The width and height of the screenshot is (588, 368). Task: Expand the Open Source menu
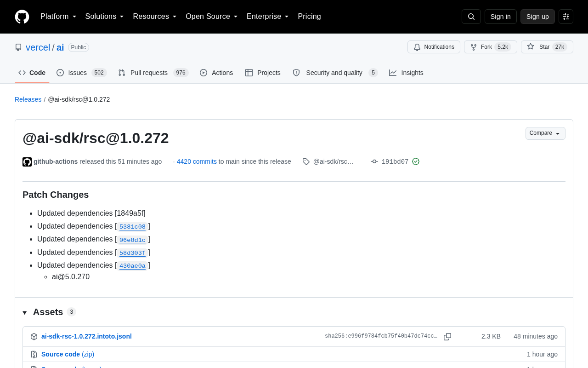coord(212,17)
